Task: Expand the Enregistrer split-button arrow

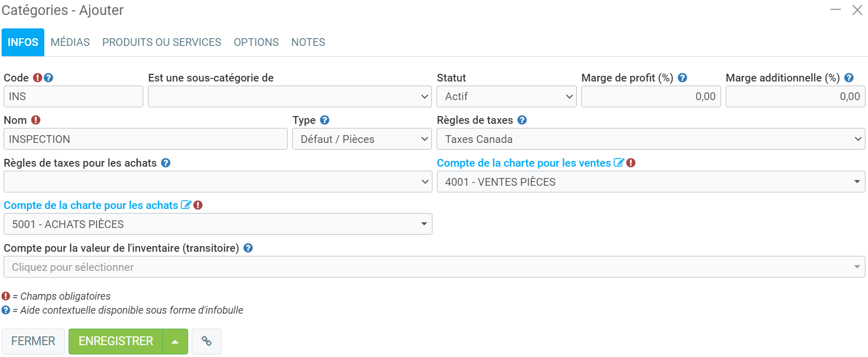Action: 175,342
